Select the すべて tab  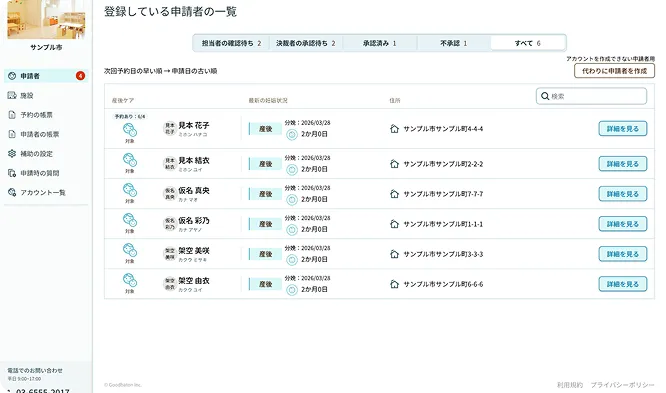(x=528, y=43)
